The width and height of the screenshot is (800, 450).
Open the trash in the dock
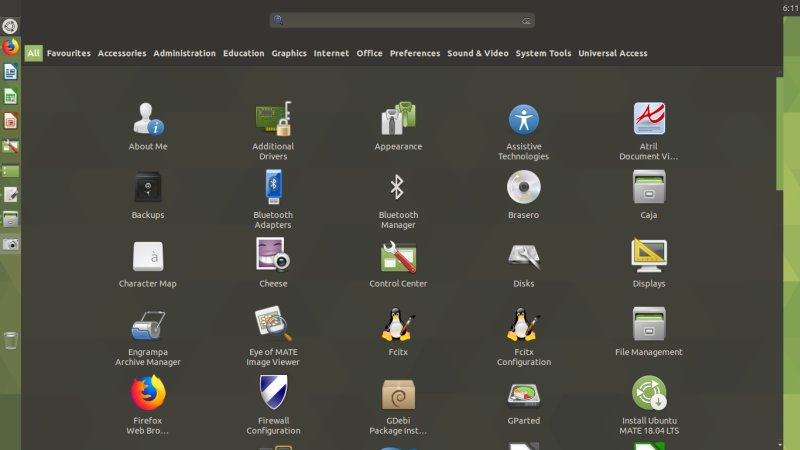click(x=10, y=340)
